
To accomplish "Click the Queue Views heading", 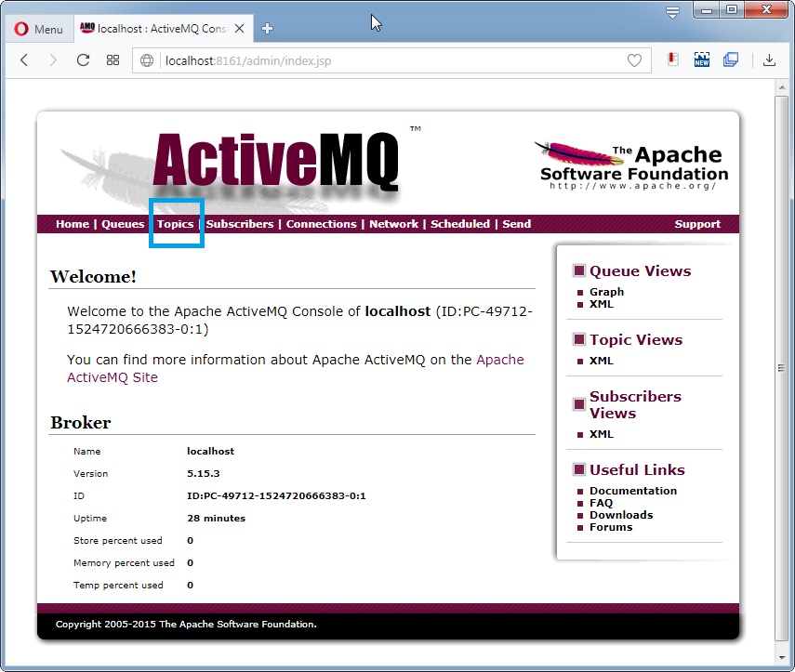I will click(640, 271).
